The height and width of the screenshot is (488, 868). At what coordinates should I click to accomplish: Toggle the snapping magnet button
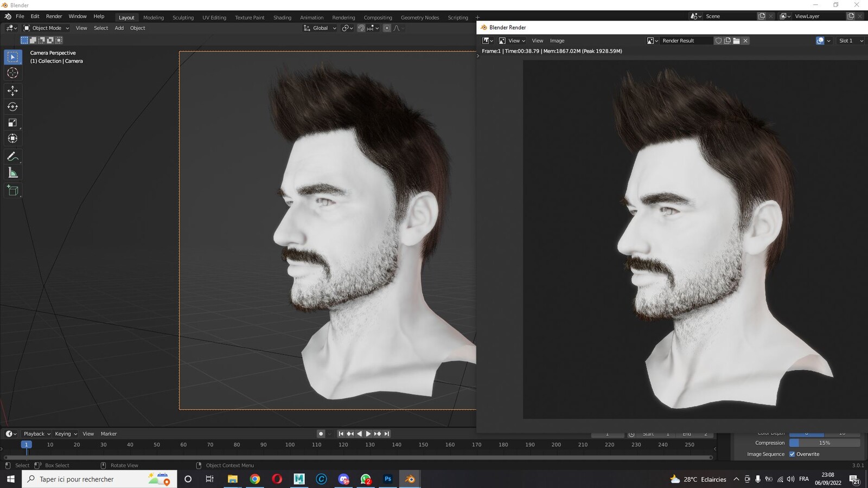(361, 28)
